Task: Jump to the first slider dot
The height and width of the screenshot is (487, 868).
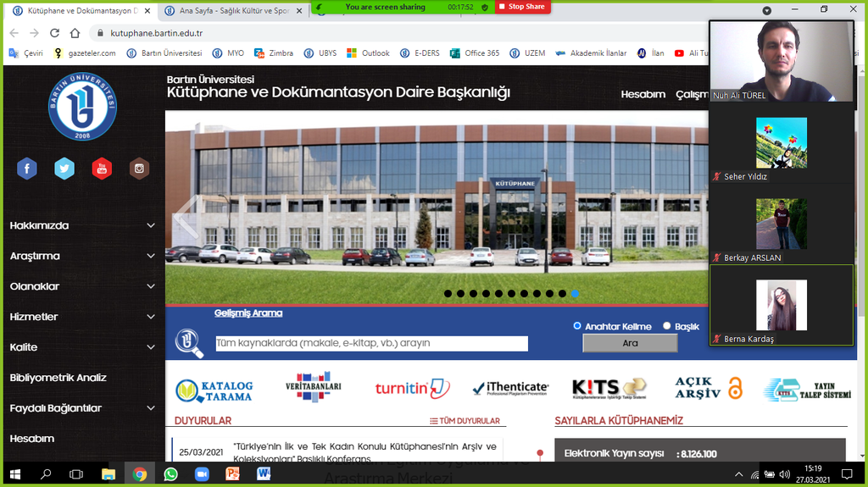Action: coord(448,294)
